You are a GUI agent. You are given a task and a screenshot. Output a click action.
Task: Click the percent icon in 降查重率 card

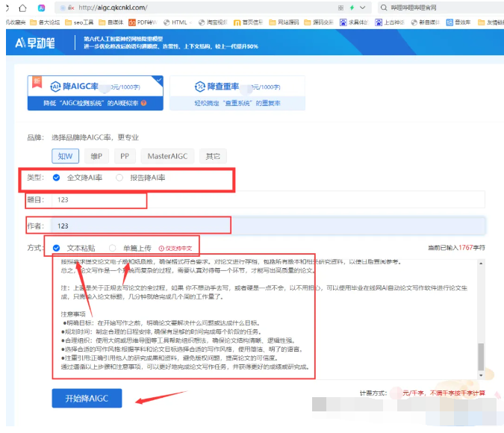click(x=200, y=86)
